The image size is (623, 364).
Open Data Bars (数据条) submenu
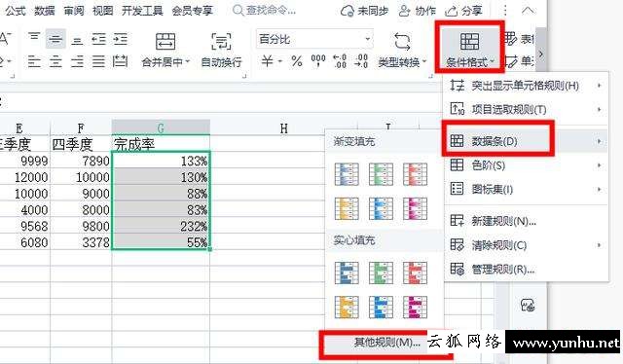(x=526, y=141)
